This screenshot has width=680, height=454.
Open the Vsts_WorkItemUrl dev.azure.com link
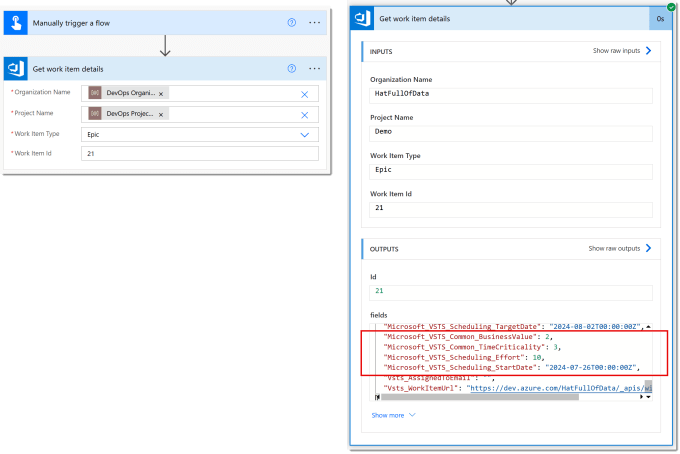click(x=561, y=388)
